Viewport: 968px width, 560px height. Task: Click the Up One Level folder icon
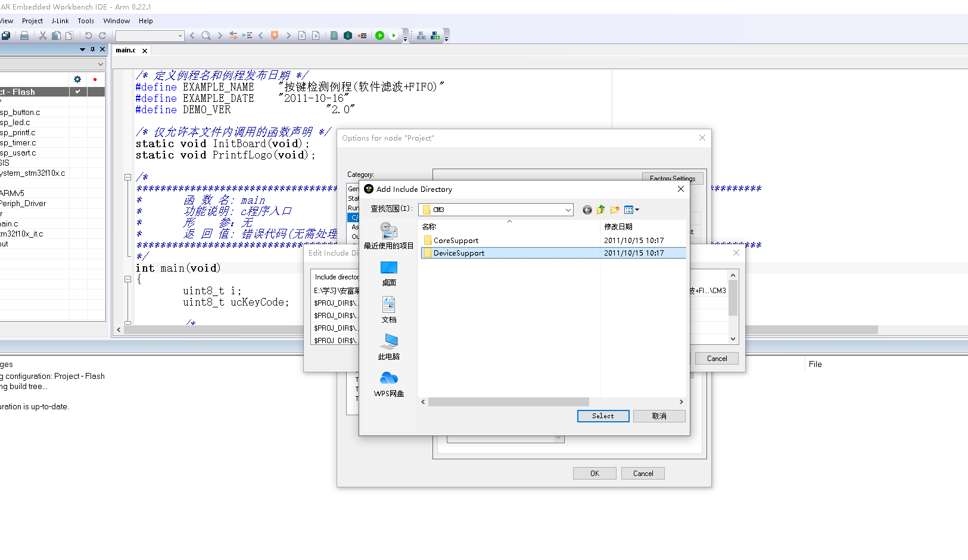[602, 210]
